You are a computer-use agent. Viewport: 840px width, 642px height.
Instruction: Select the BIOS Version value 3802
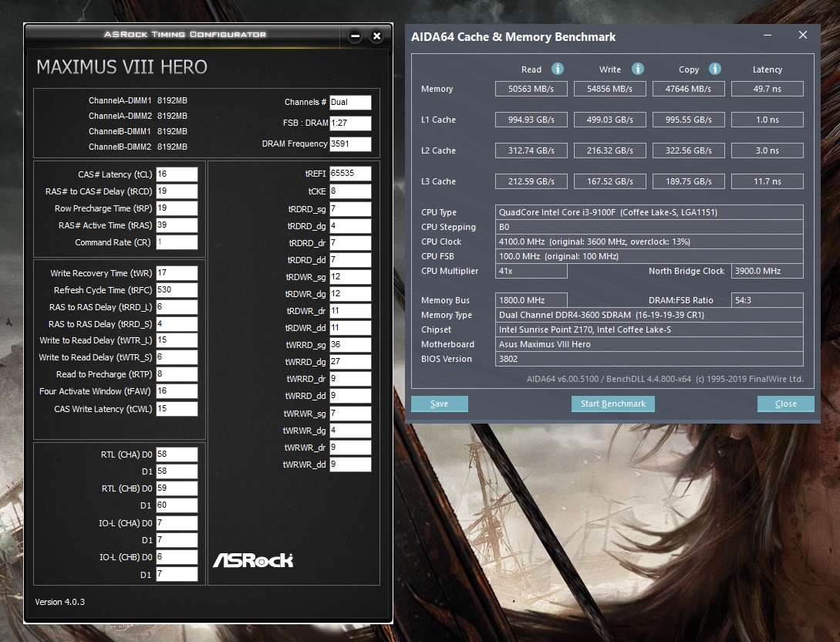[649, 359]
